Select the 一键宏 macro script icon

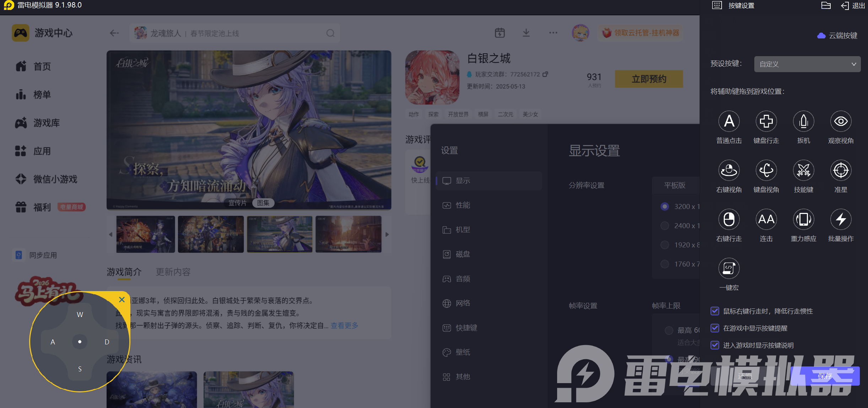tap(729, 268)
